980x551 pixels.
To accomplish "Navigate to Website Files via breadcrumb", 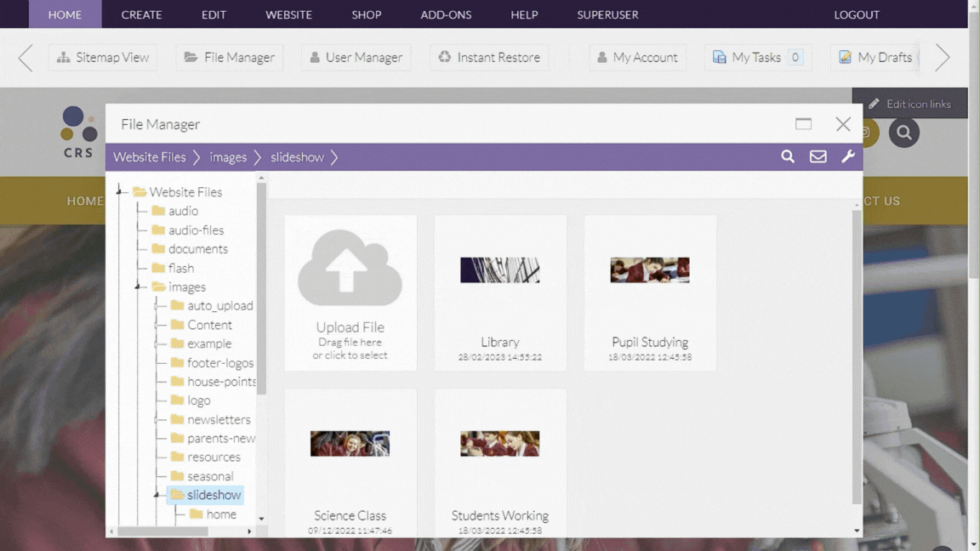I will coord(149,156).
